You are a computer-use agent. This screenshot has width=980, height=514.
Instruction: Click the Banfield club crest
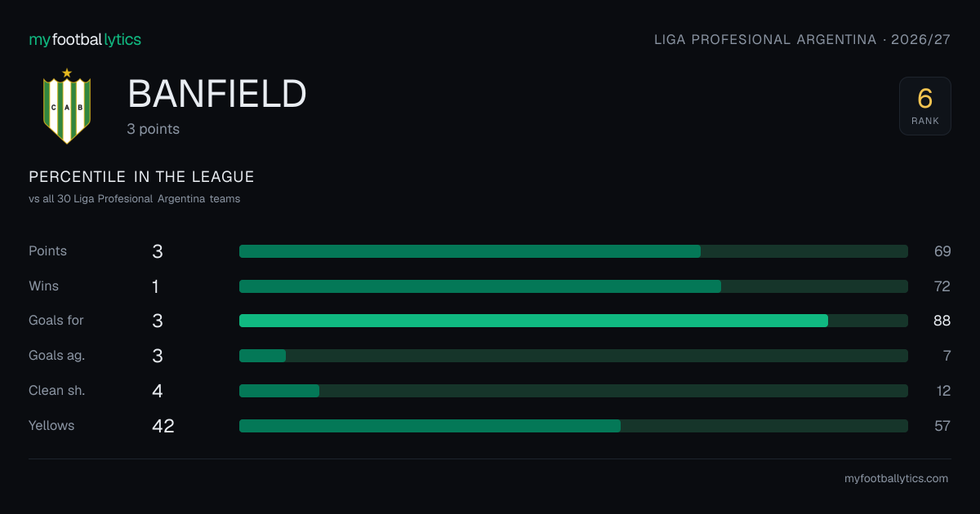click(x=67, y=106)
